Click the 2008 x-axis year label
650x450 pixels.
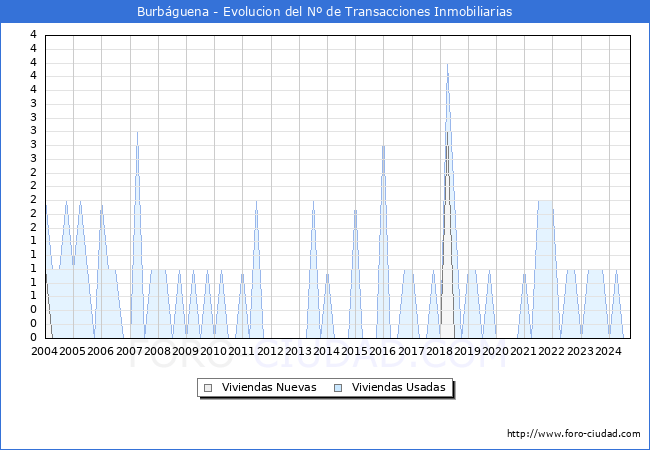(x=158, y=351)
